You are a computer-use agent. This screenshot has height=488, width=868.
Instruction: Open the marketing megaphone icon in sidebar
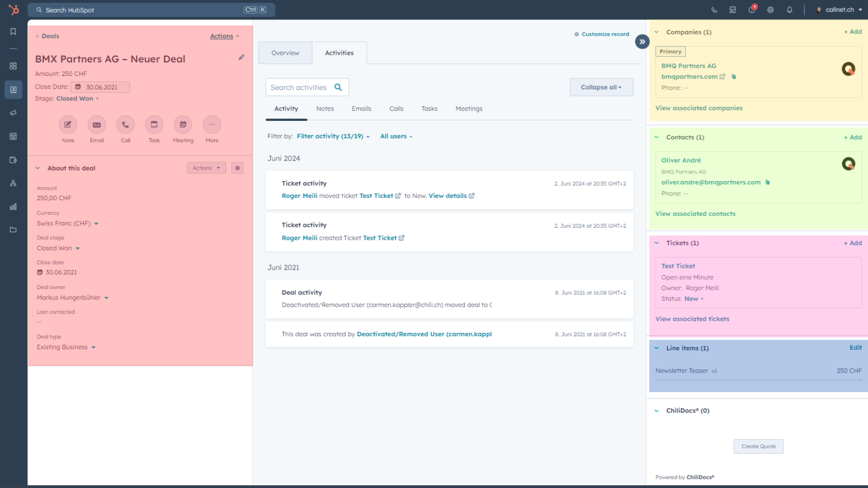[x=13, y=113]
